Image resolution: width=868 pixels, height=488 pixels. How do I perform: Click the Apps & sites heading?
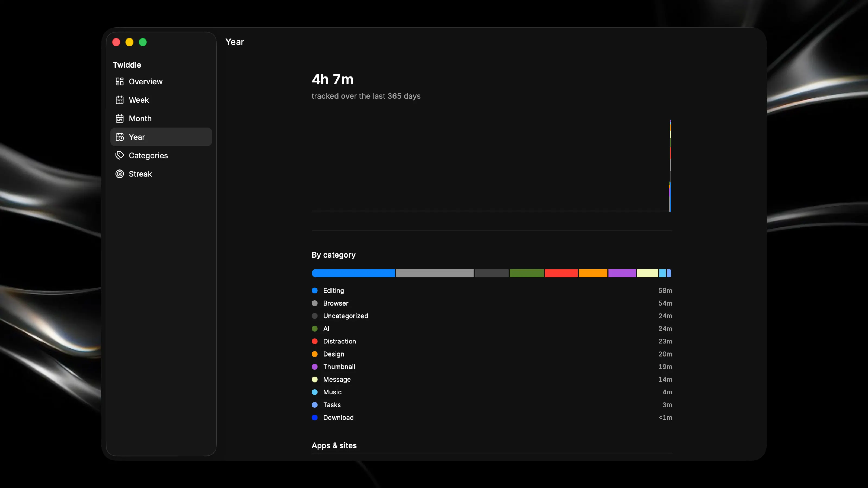(x=334, y=445)
